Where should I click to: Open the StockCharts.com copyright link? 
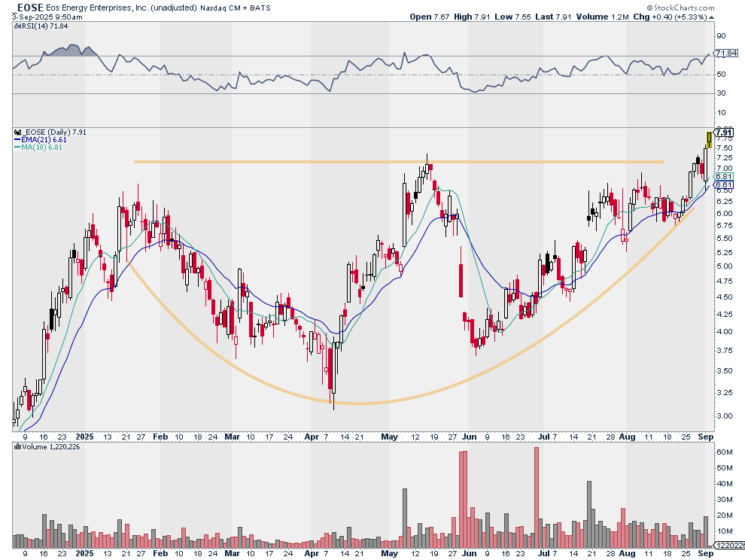click(680, 8)
